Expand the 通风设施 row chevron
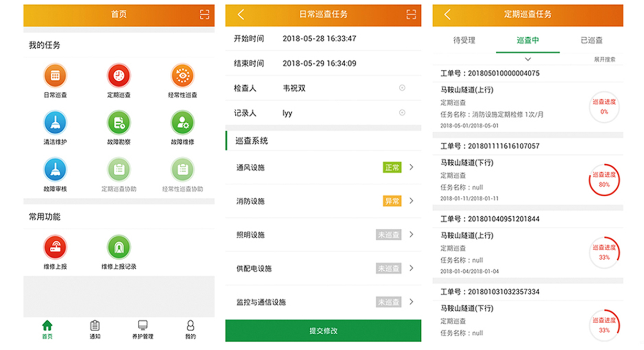Screen dimensions: 644x350 click(x=411, y=167)
